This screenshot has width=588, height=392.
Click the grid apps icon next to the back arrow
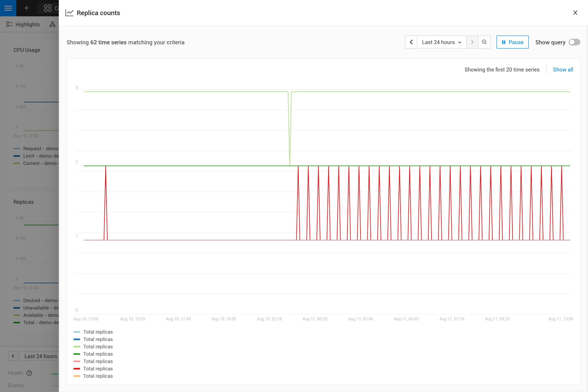coord(48,8)
